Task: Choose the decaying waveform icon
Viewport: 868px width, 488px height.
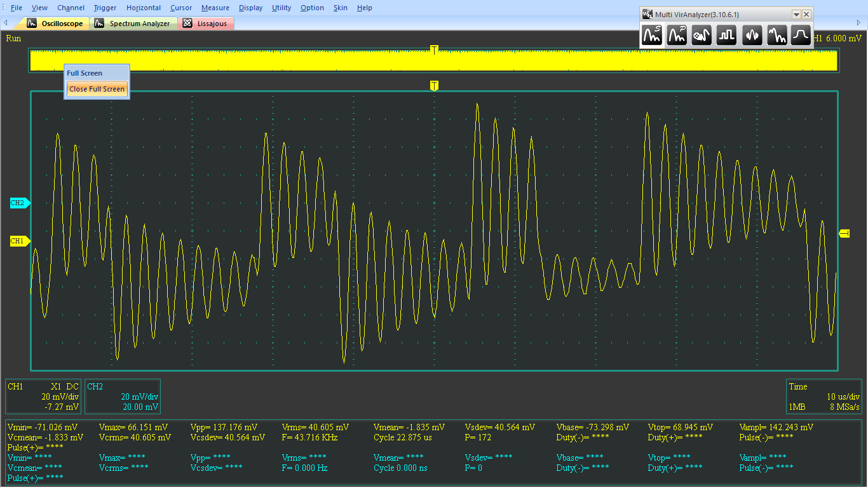Action: [x=776, y=35]
